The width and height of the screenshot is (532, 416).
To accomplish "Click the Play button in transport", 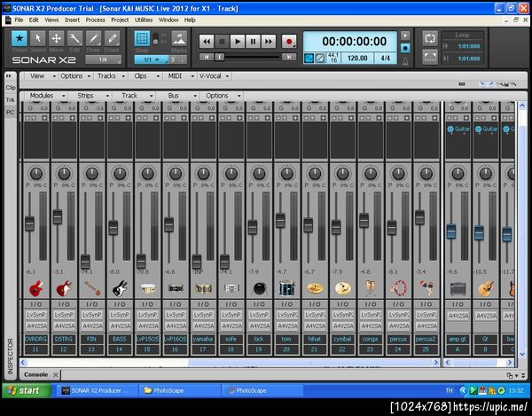I will (x=238, y=42).
